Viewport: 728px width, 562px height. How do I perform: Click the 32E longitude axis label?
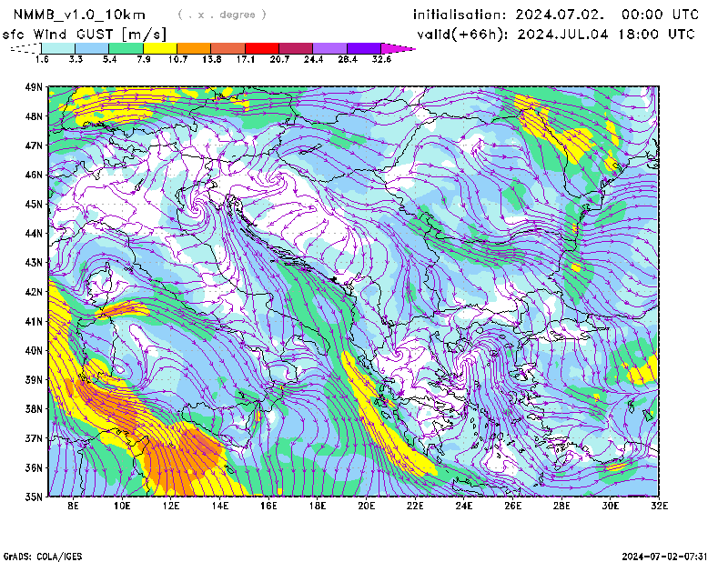pyautogui.click(x=659, y=506)
